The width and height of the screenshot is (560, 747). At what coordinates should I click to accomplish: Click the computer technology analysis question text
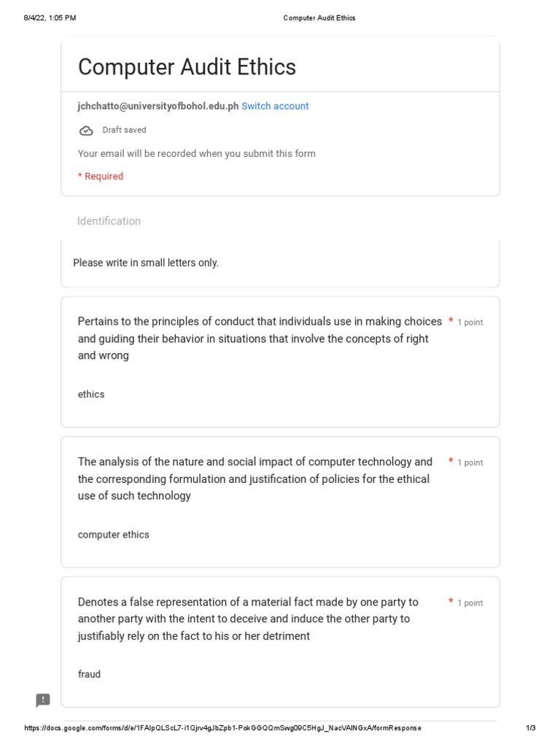point(254,479)
